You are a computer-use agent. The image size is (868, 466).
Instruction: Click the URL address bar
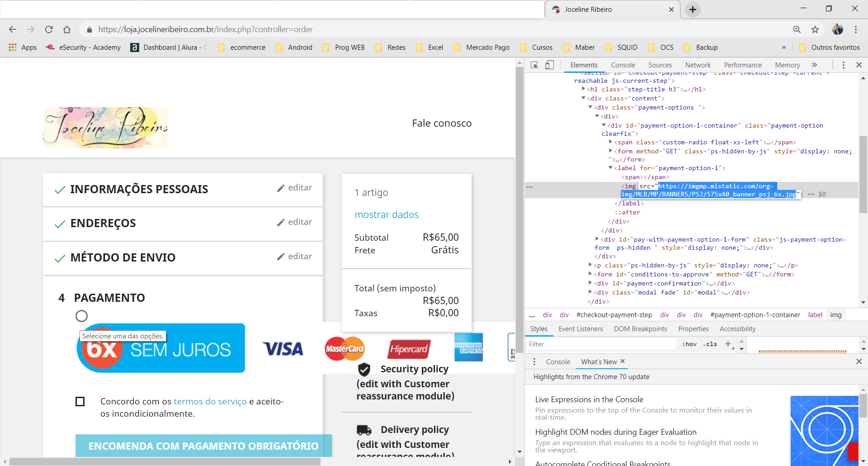[x=434, y=29]
